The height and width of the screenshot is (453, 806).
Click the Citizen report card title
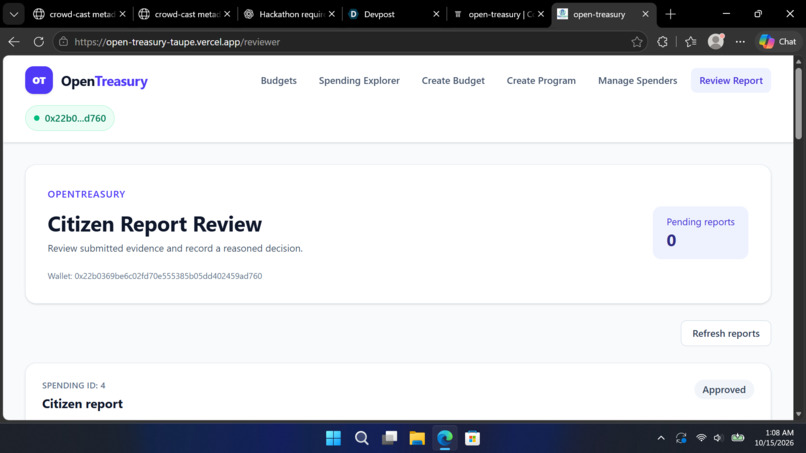click(82, 404)
